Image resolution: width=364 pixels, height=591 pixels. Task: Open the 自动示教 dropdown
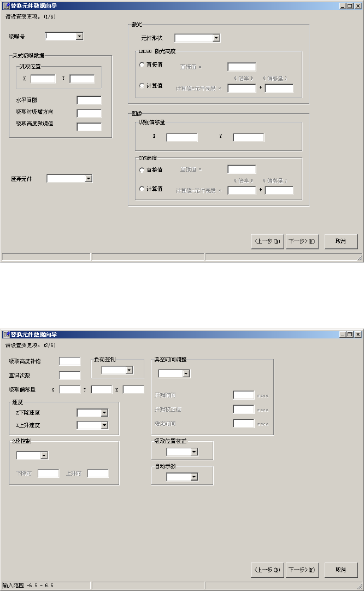click(x=194, y=477)
